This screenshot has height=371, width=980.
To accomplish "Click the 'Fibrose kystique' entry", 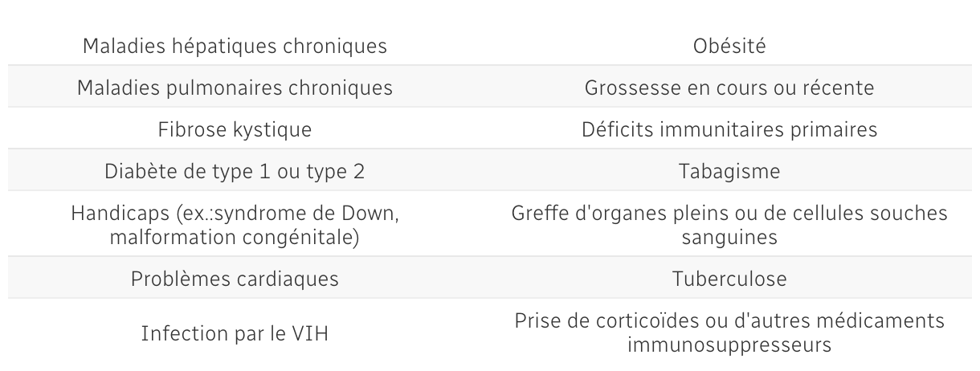I will tap(235, 129).
